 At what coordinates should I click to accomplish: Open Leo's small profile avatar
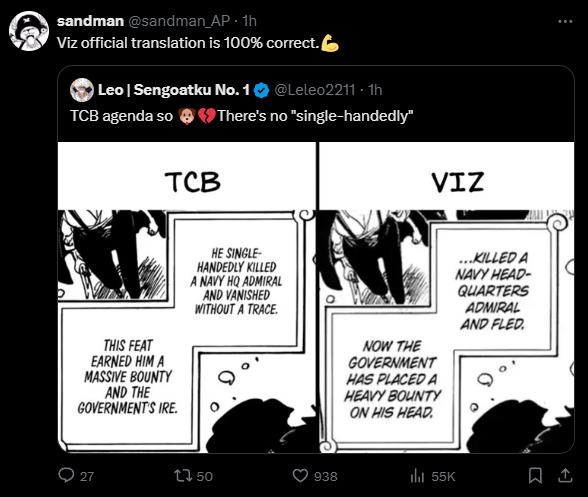click(82, 90)
